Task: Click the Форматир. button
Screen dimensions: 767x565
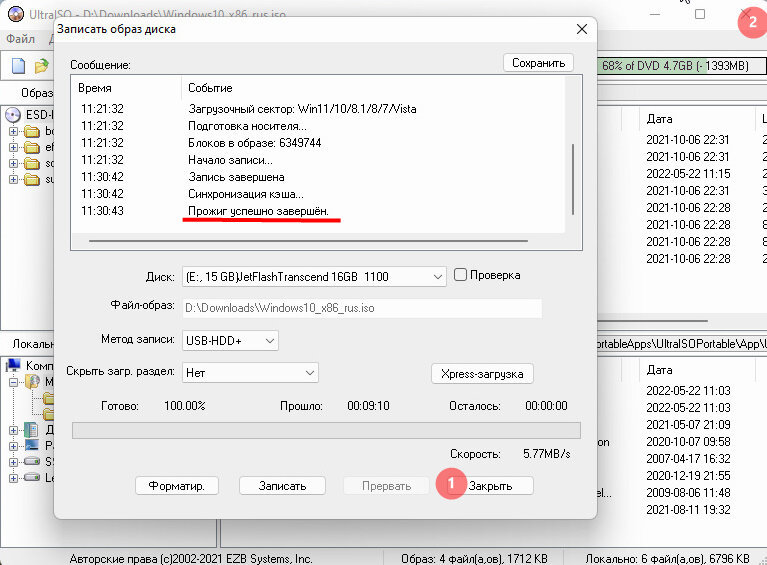Action: pos(177,486)
